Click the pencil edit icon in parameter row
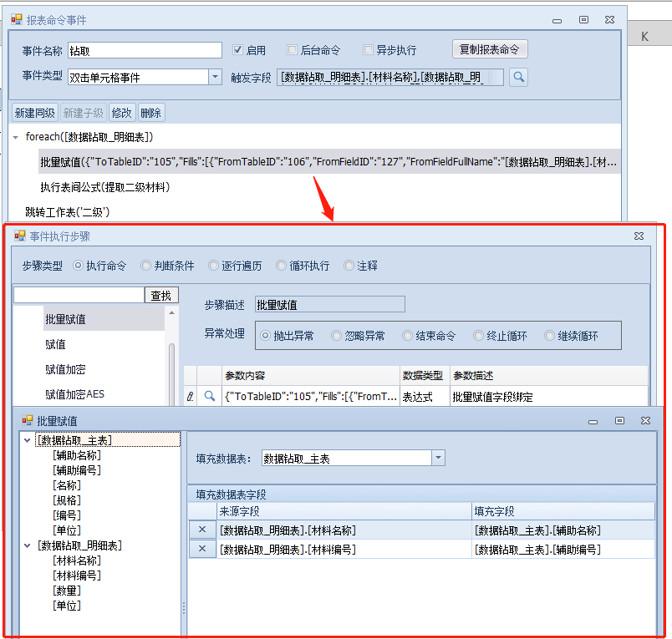This screenshot has height=639, width=672. [x=190, y=398]
